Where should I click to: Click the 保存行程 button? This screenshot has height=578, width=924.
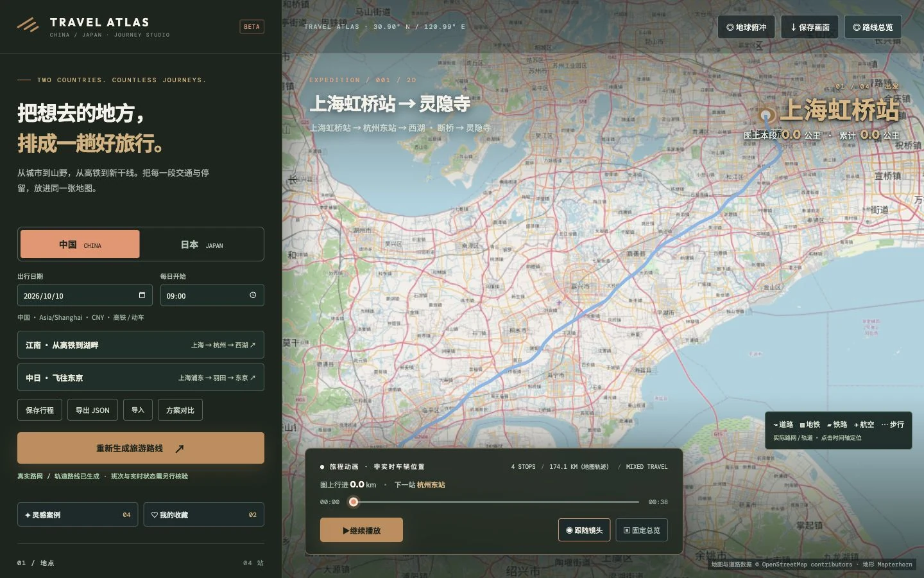[x=40, y=410]
